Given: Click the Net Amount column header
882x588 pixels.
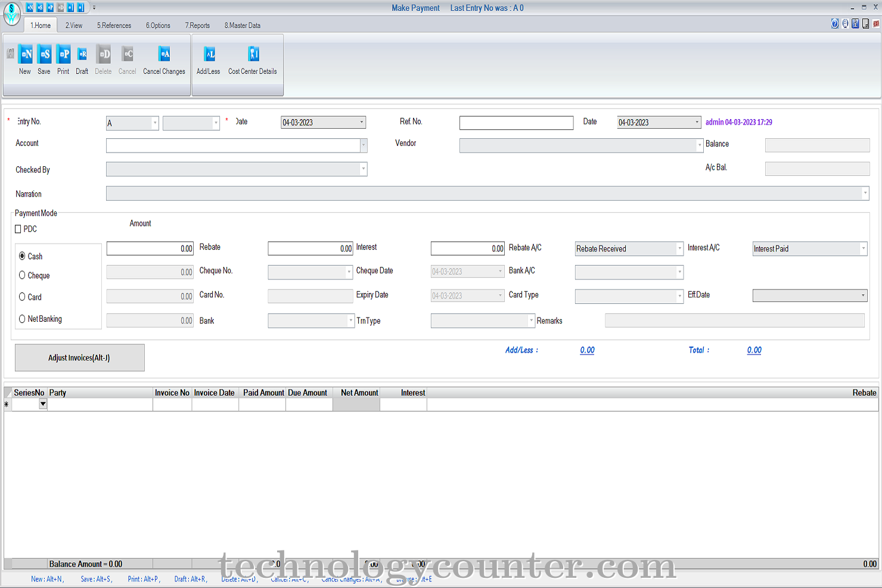Looking at the screenshot, I should pyautogui.click(x=356, y=393).
